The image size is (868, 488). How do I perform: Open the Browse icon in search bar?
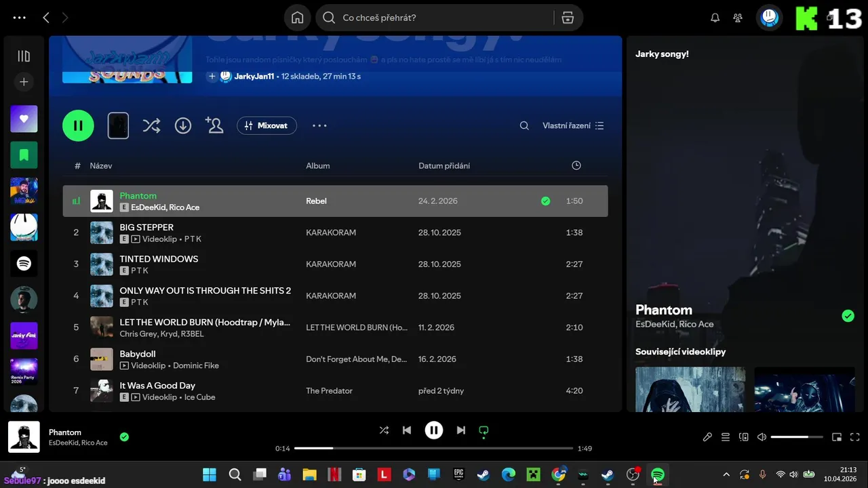click(x=568, y=18)
